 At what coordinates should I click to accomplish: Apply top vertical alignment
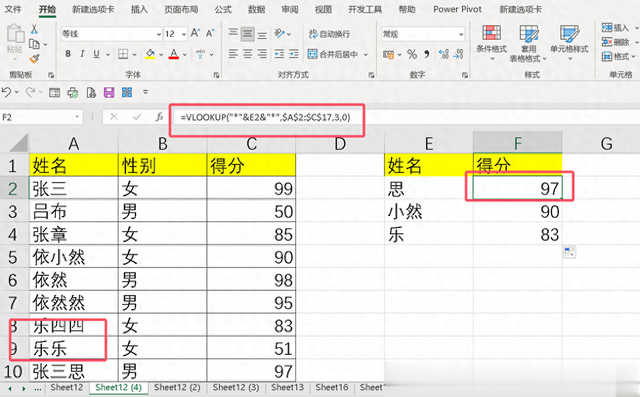coord(233,33)
